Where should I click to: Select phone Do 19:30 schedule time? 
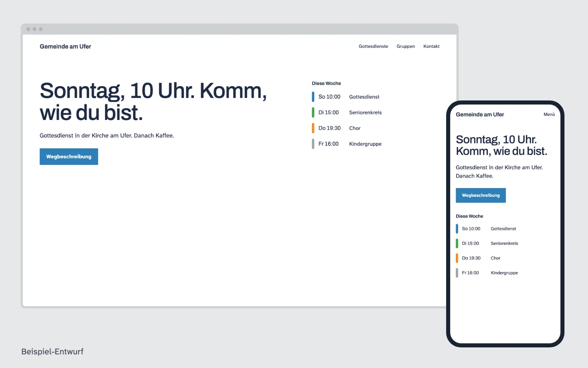[471, 258]
